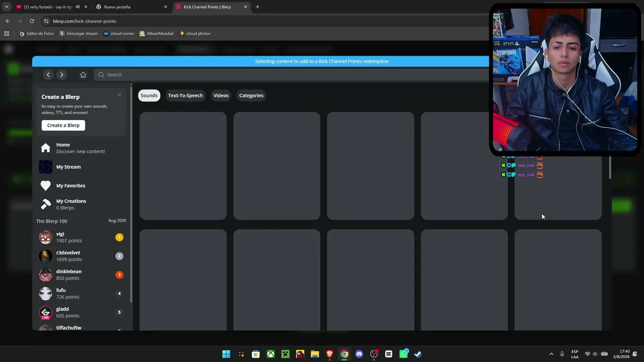Switch to the Categories tab
Screen dimensions: 644x362
click(251, 96)
